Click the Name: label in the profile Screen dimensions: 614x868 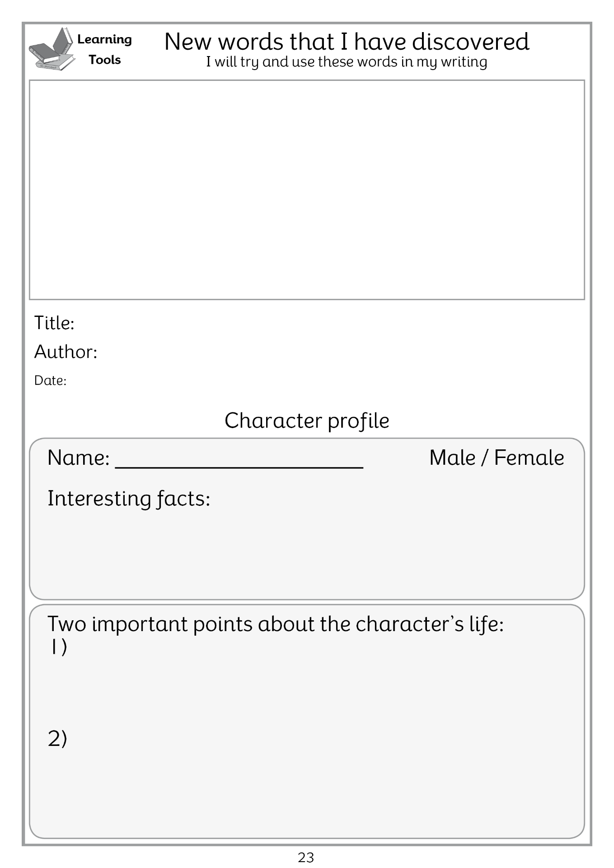click(78, 458)
